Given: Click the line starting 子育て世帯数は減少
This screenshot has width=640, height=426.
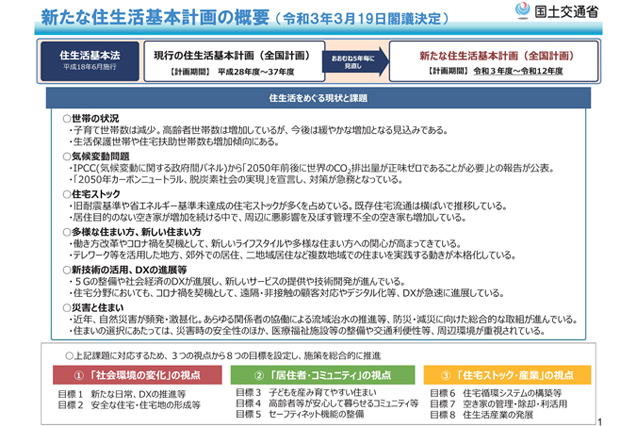Looking at the screenshot, I should pyautogui.click(x=260, y=130).
